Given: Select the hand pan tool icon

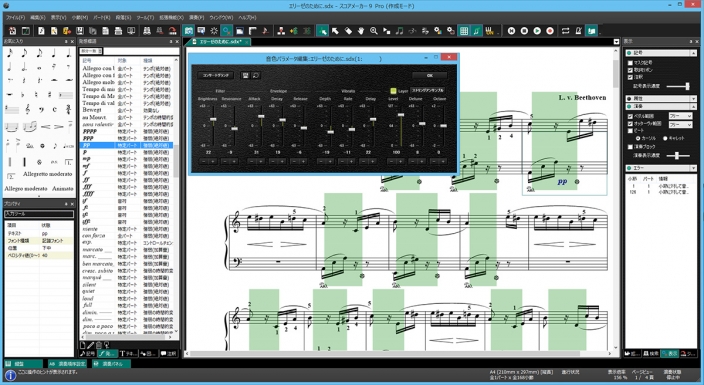Looking at the screenshot, I should [x=361, y=31].
